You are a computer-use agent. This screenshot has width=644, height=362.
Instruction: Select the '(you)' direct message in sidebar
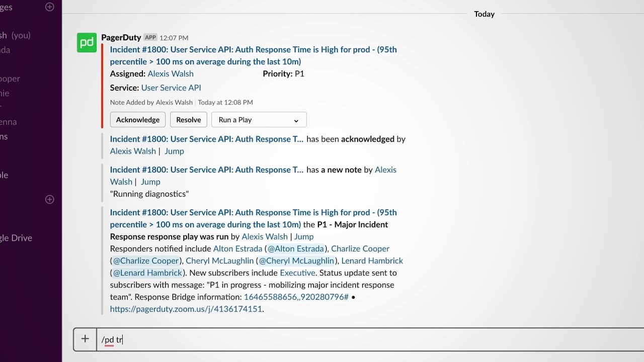[15, 35]
